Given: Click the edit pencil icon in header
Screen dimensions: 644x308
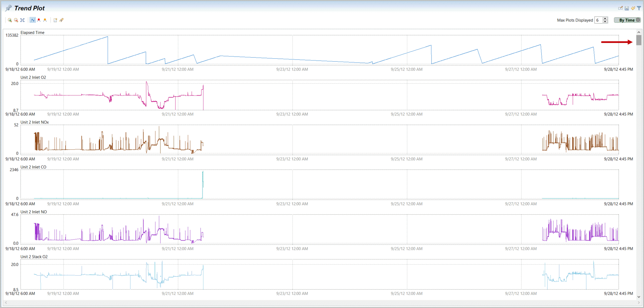Looking at the screenshot, I should tap(620, 8).
